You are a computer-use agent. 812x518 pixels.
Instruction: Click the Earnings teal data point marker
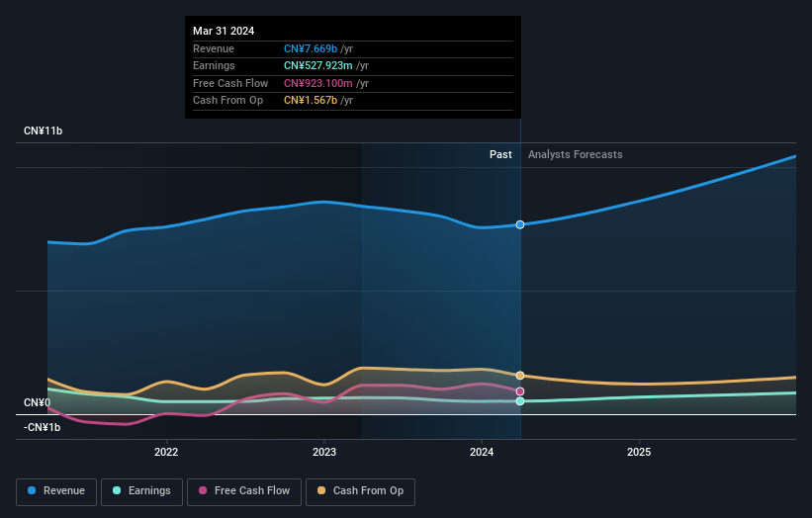[x=520, y=401]
